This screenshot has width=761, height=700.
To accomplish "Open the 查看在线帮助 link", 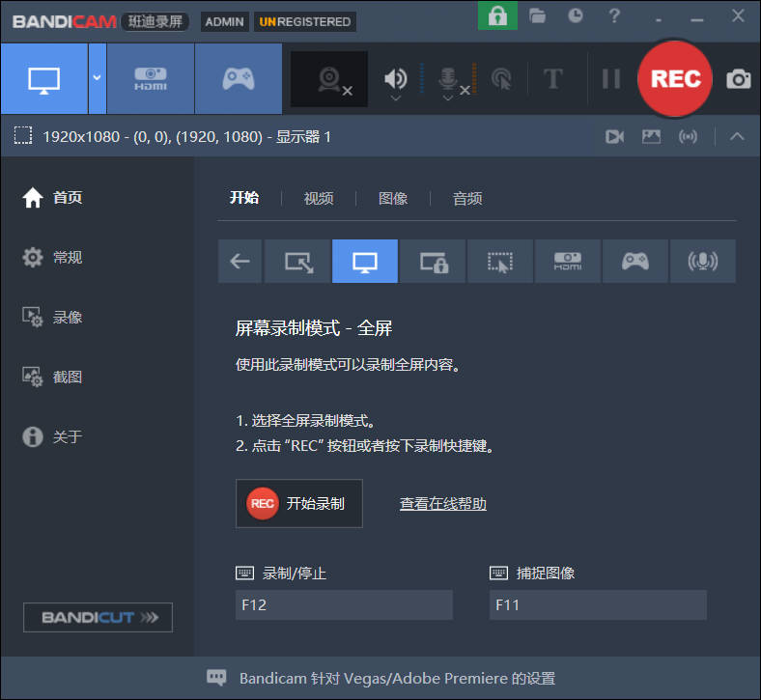I will [x=442, y=503].
